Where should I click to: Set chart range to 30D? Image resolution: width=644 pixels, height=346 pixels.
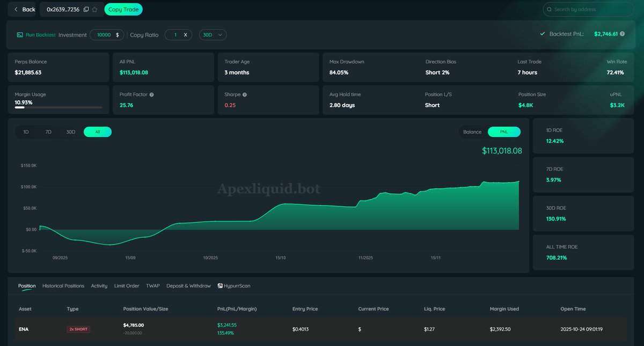tap(71, 132)
